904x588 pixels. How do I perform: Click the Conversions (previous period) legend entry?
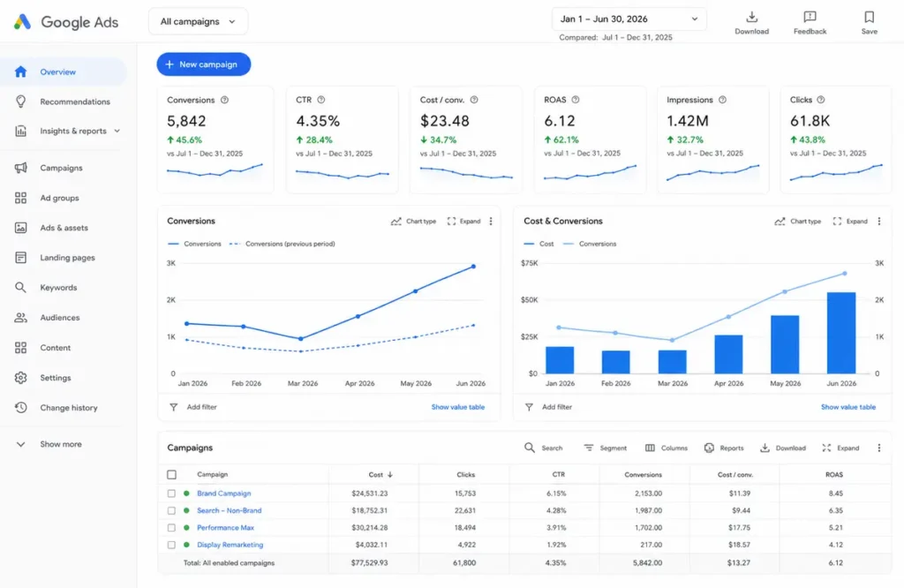click(x=282, y=244)
